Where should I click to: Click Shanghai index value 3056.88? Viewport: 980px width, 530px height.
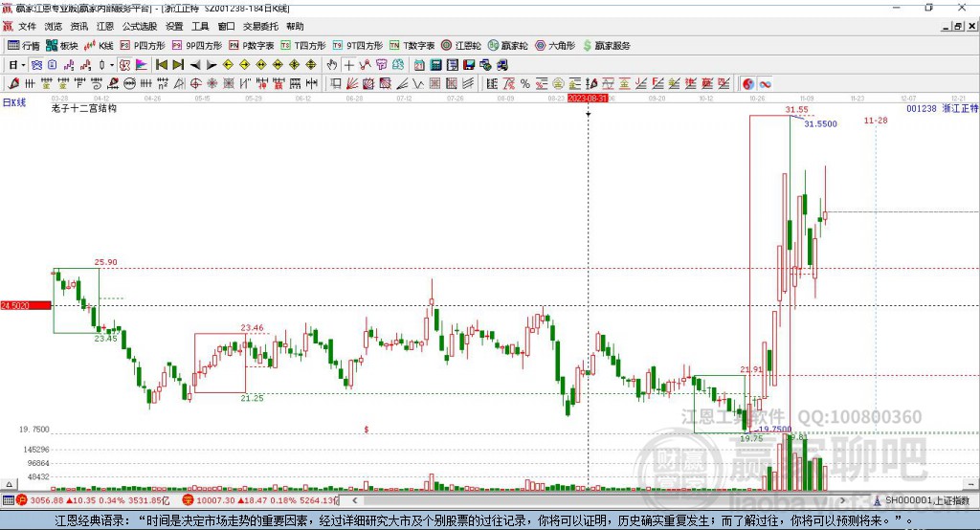[47, 500]
